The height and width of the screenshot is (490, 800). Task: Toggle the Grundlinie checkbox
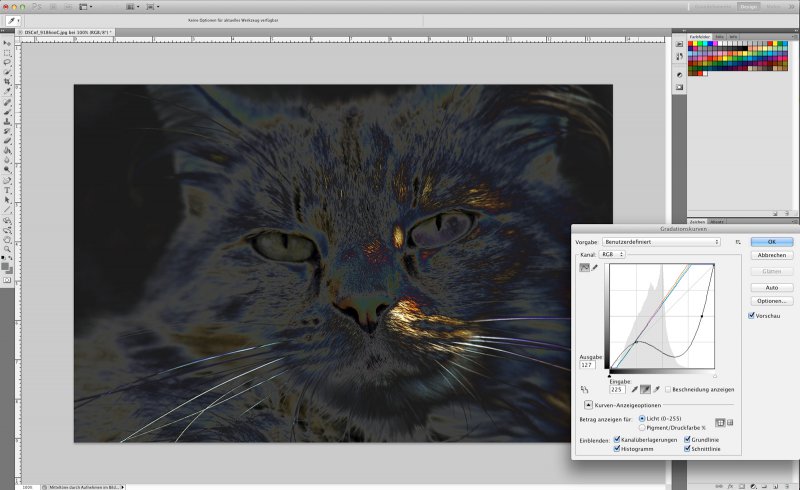(687, 439)
